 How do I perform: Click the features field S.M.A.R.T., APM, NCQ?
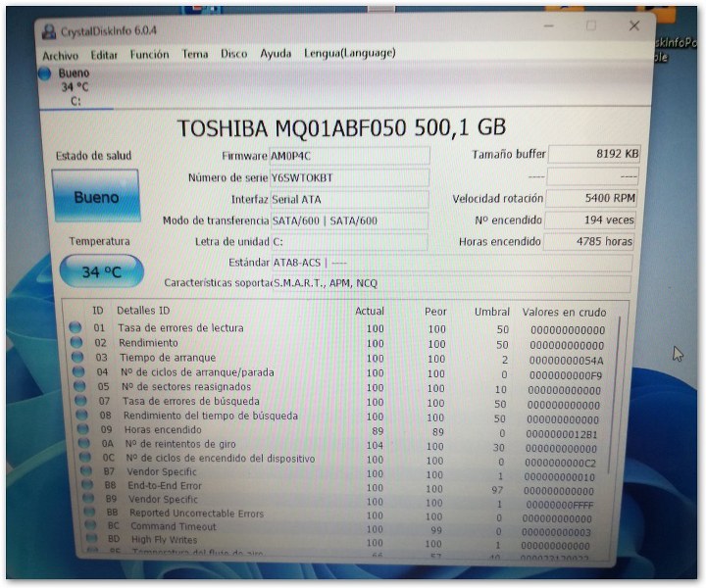point(452,283)
